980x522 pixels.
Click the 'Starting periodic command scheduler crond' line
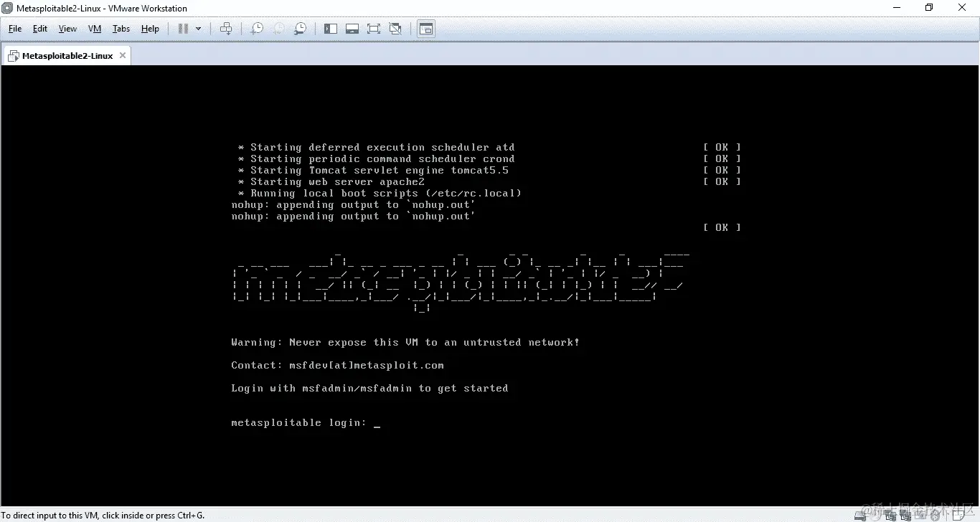tap(377, 159)
